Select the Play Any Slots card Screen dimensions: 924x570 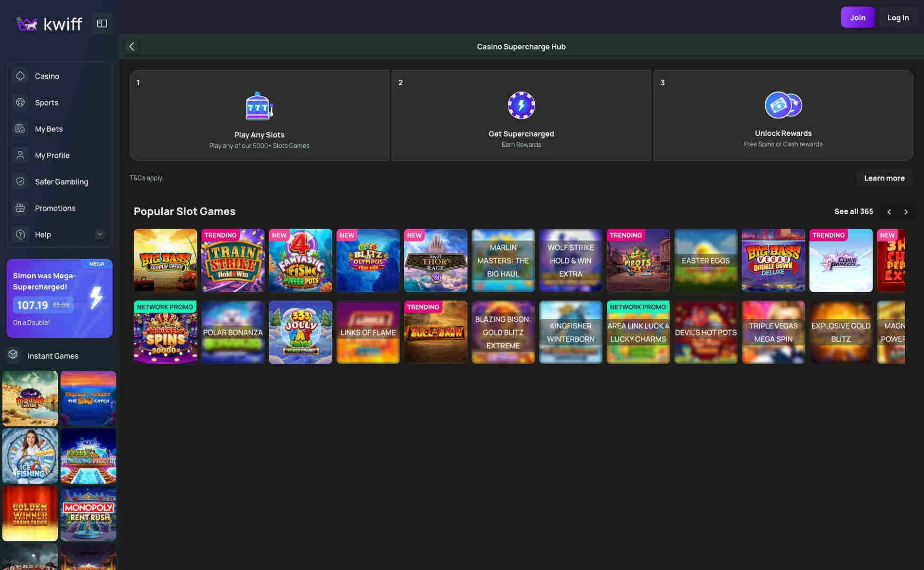[260, 115]
